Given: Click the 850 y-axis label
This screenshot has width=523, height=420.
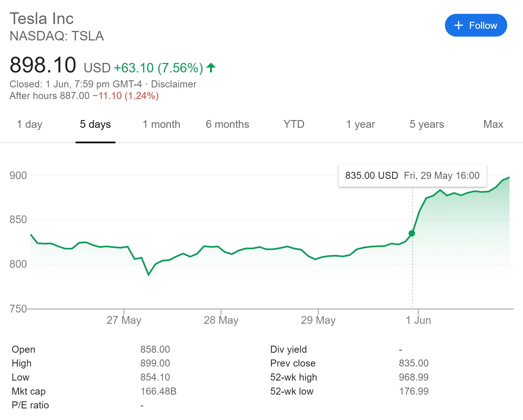Looking at the screenshot, I should 18,220.
